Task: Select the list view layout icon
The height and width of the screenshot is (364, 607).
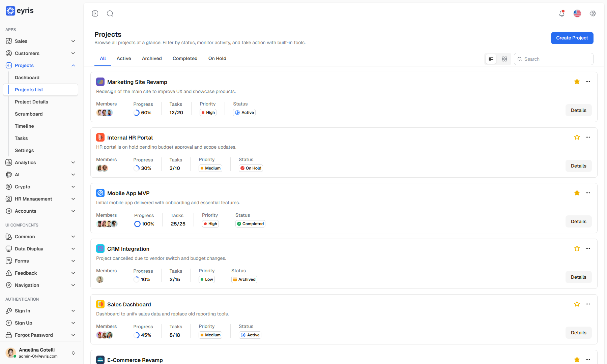Action: tap(491, 59)
